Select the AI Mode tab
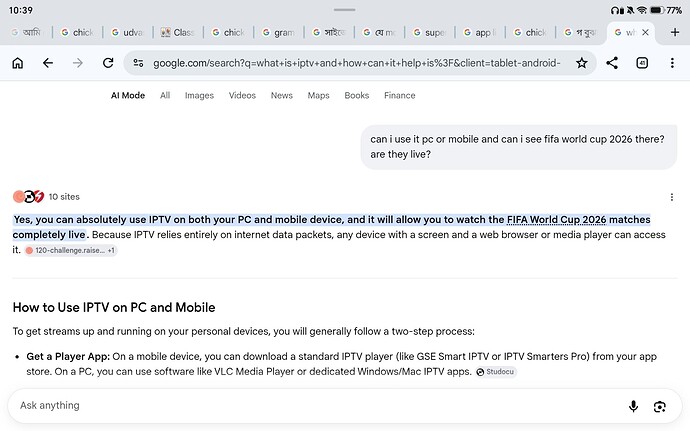This screenshot has height=431, width=690. pos(128,95)
